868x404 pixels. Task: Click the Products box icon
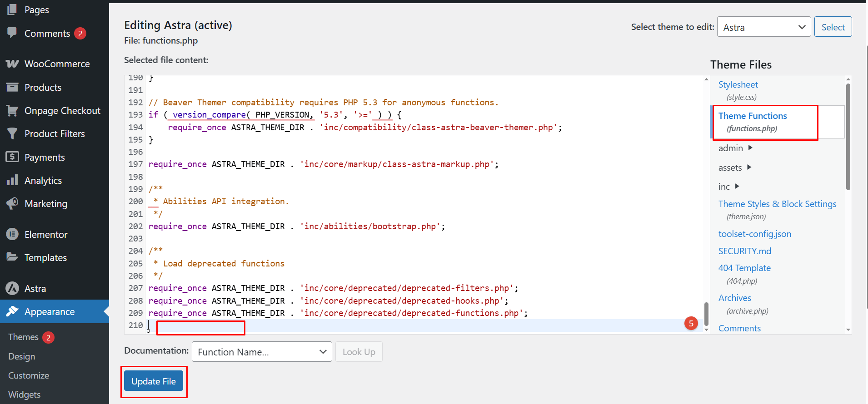[12, 87]
